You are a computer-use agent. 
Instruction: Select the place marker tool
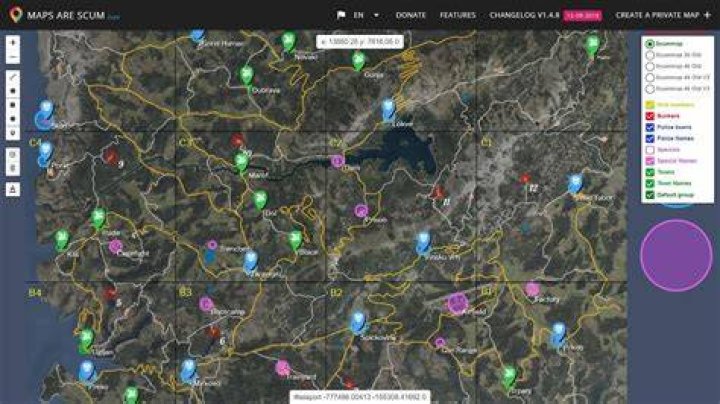13,133
